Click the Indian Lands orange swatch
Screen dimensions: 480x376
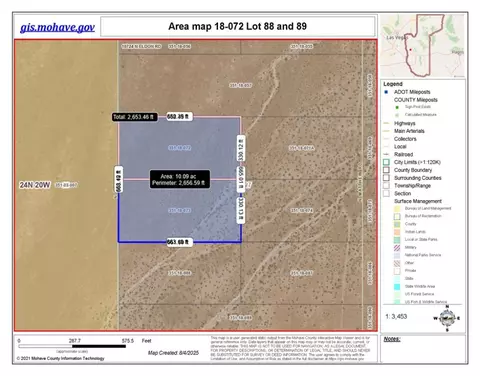(x=397, y=232)
